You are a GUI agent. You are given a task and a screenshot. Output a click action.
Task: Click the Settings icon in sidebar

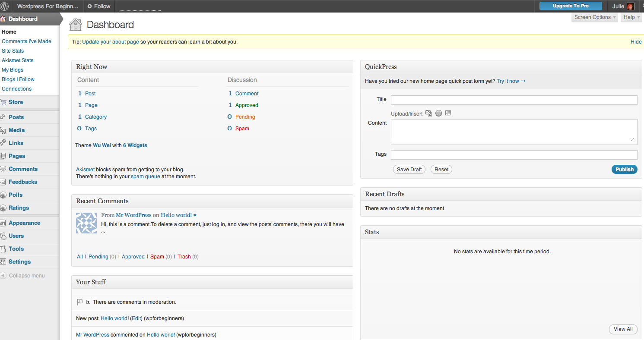(3, 262)
